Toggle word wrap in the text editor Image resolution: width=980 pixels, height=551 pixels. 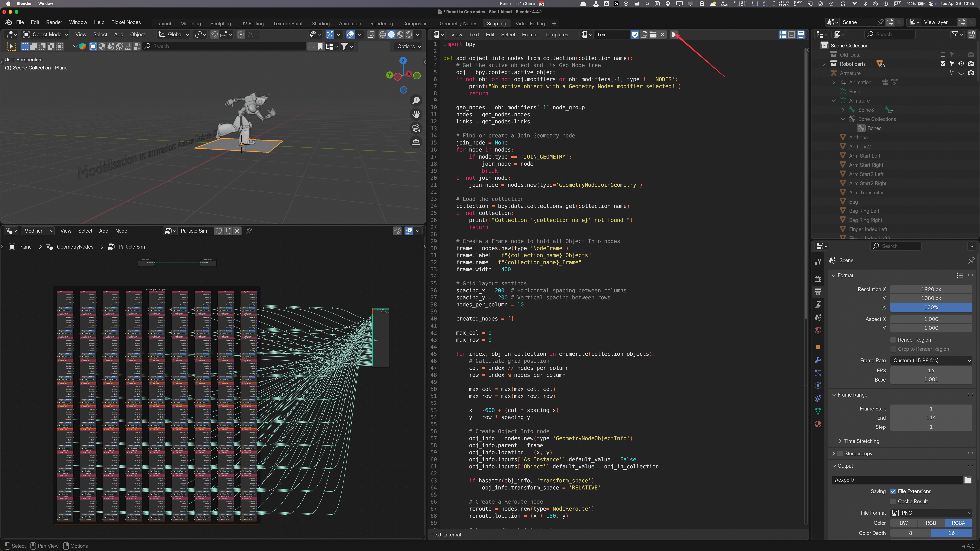pyautogui.click(x=792, y=35)
